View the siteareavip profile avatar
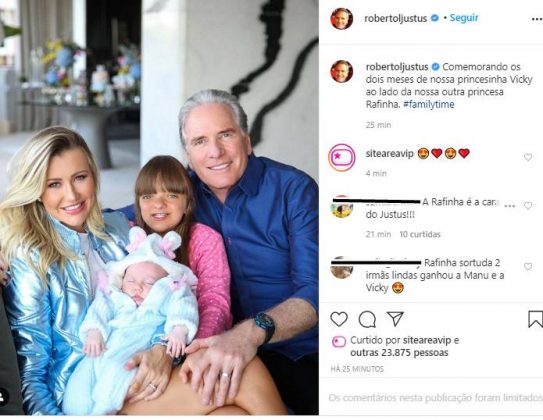The image size is (543, 420). [342, 158]
